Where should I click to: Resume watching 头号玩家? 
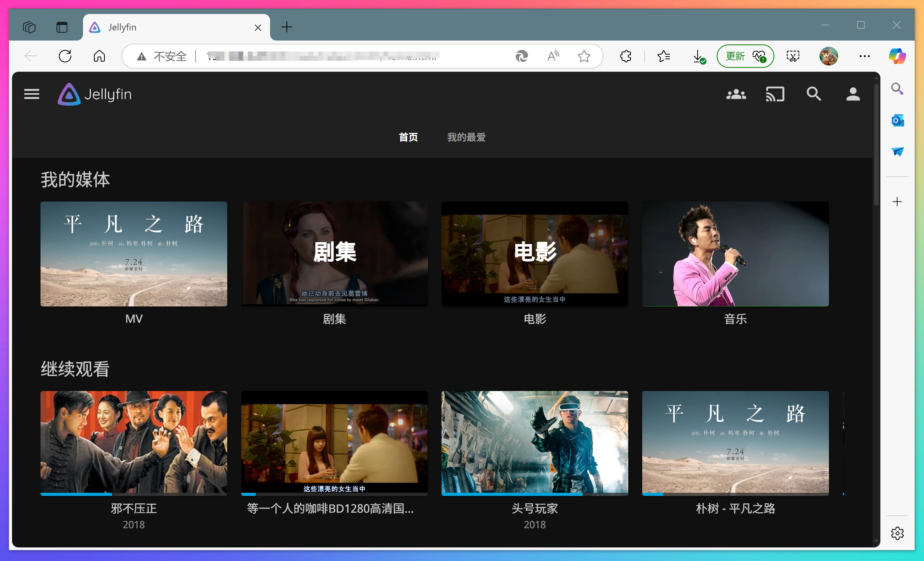point(534,443)
